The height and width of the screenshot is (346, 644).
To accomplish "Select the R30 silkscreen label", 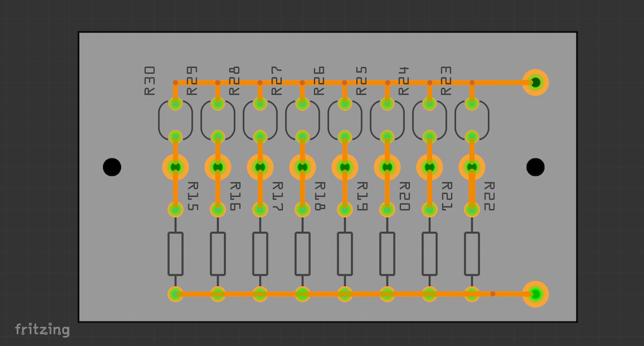I will click(150, 81).
